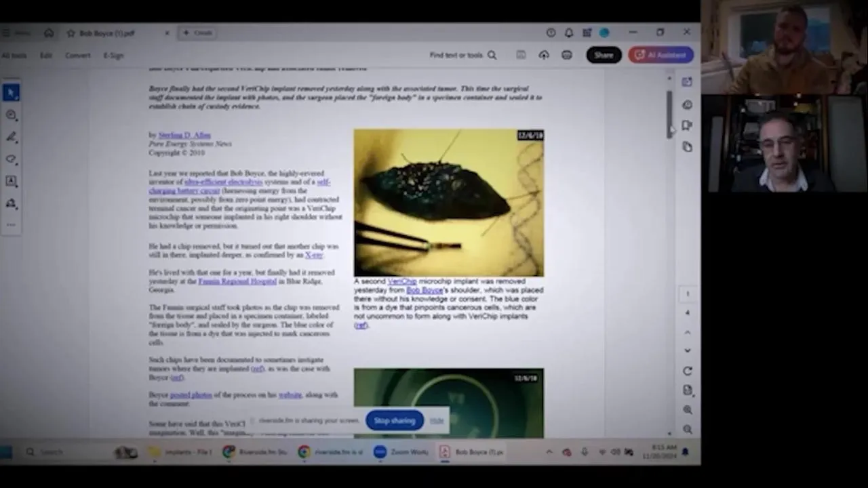Open the Convert menu
Viewport: 868px width, 488px height.
(78, 56)
